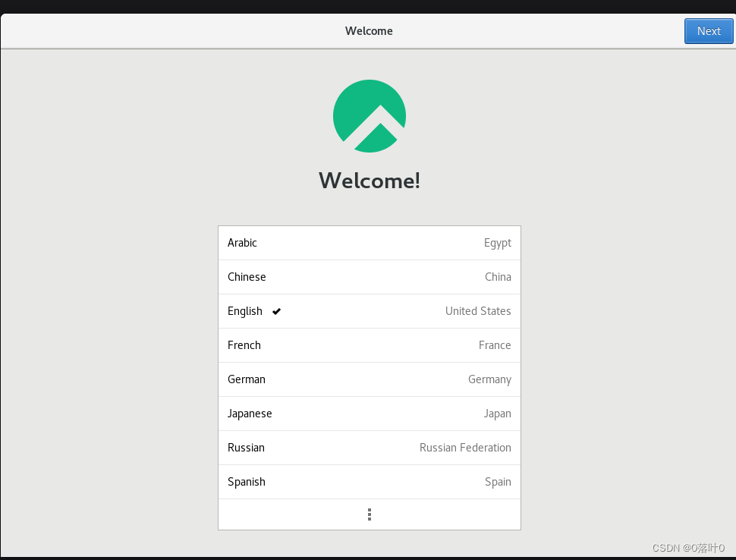Select English language row
Image resolution: width=736 pixels, height=560 pixels.
(370, 311)
